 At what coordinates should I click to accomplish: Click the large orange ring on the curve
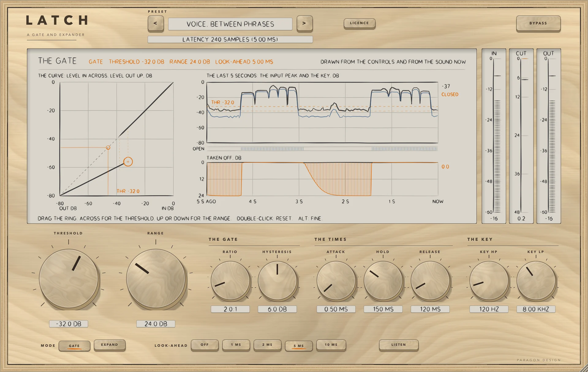point(128,162)
